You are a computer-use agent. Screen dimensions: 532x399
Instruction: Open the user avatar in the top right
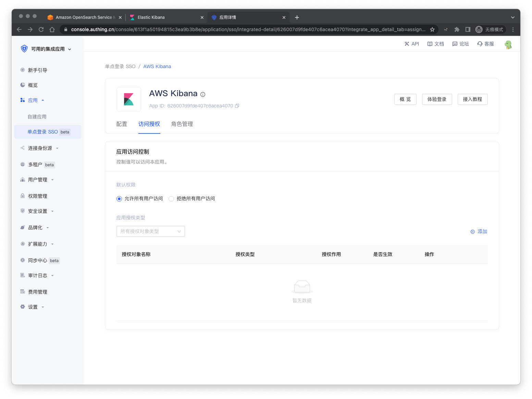pos(508,44)
